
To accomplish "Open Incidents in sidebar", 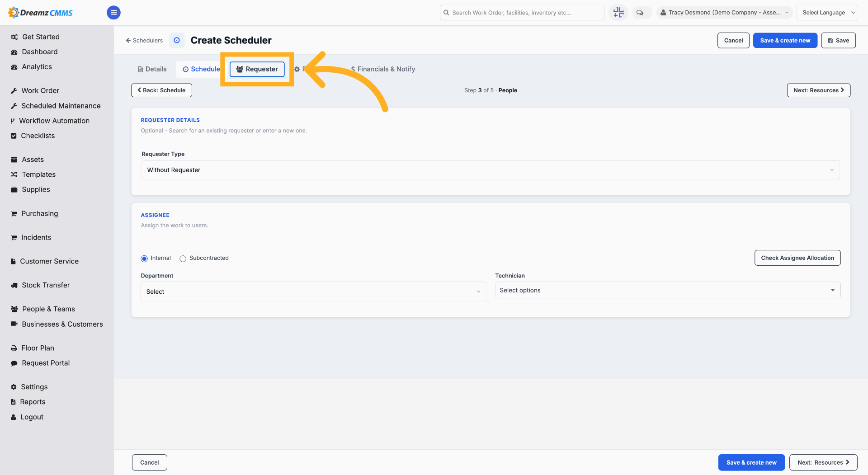I will point(31,237).
